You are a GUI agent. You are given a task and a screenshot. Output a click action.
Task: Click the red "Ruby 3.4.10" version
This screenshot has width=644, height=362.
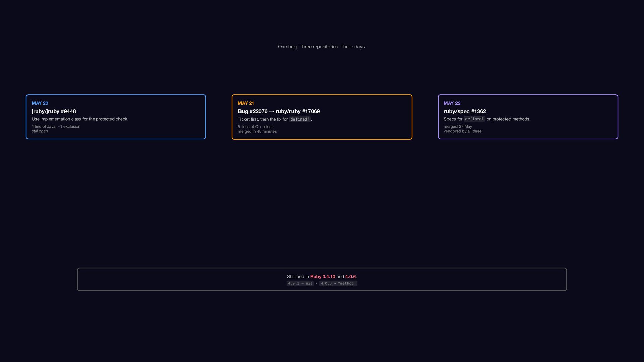click(323, 277)
